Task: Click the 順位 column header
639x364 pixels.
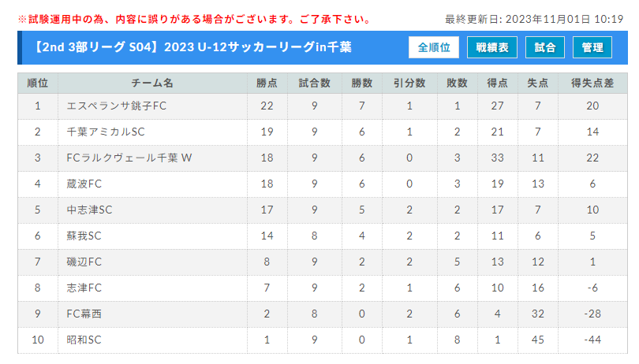Action: pyautogui.click(x=38, y=83)
